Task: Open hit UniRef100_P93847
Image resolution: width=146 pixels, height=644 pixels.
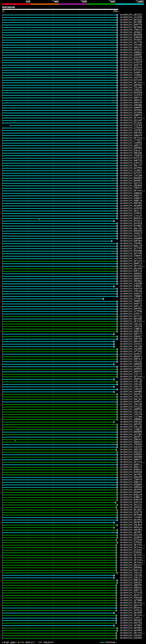Action: click(x=131, y=40)
